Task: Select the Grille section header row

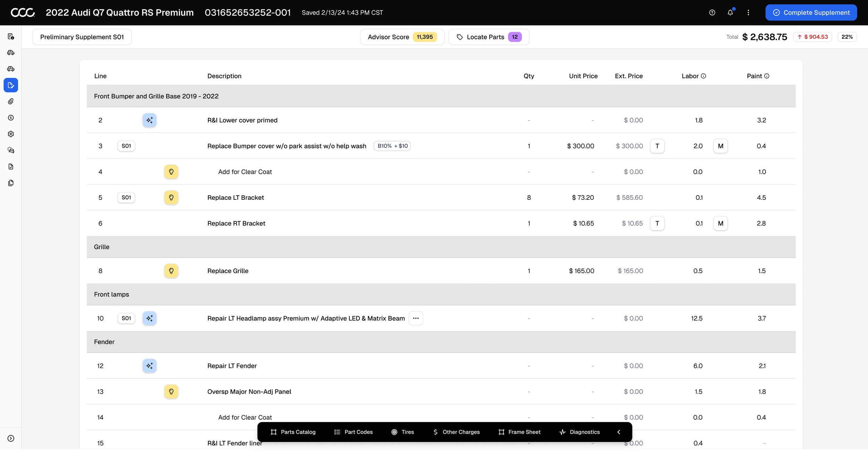Action: pyautogui.click(x=441, y=247)
